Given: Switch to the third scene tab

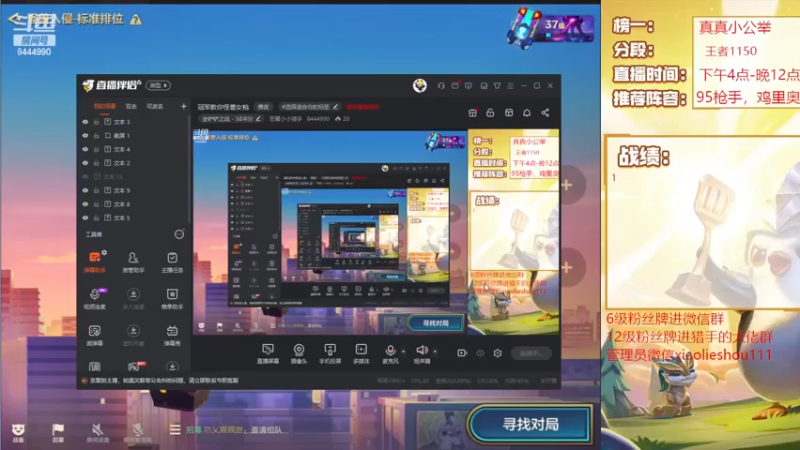Looking at the screenshot, I should pyautogui.click(x=155, y=106).
